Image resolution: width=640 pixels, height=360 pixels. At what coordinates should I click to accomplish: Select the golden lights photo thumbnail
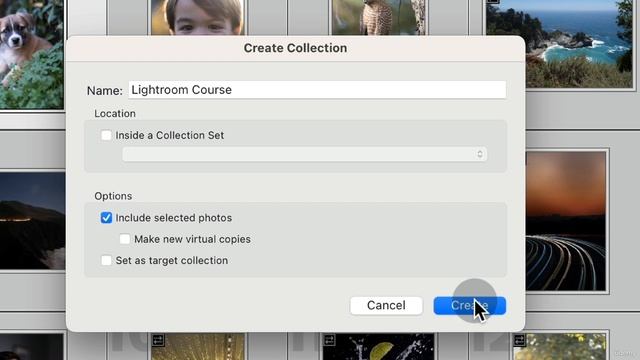tap(198, 347)
